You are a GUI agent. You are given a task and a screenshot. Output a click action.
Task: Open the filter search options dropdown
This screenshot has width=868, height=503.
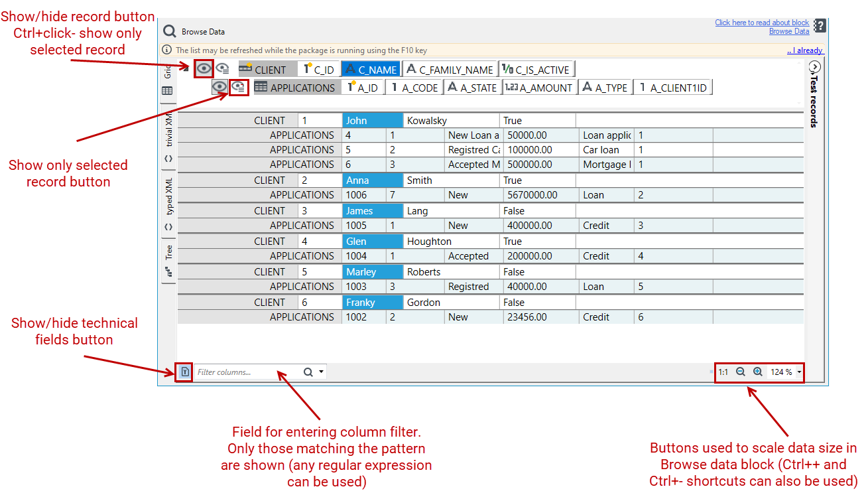tap(322, 372)
